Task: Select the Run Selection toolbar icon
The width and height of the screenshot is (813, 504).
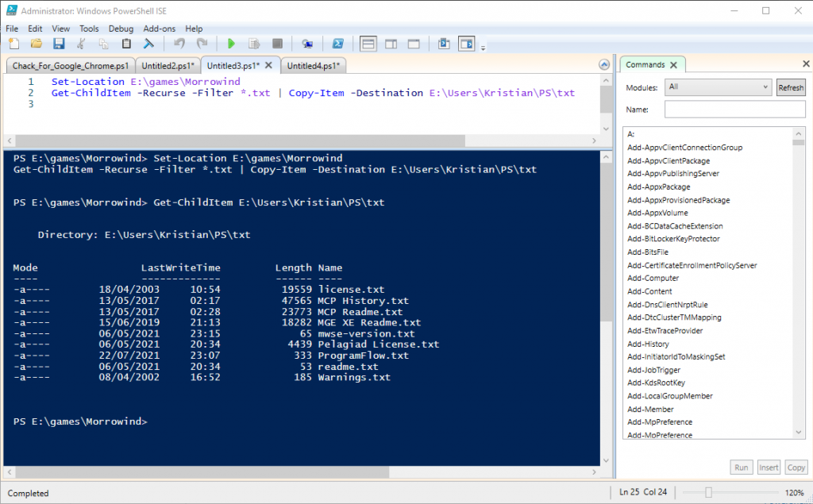Action: coord(254,44)
